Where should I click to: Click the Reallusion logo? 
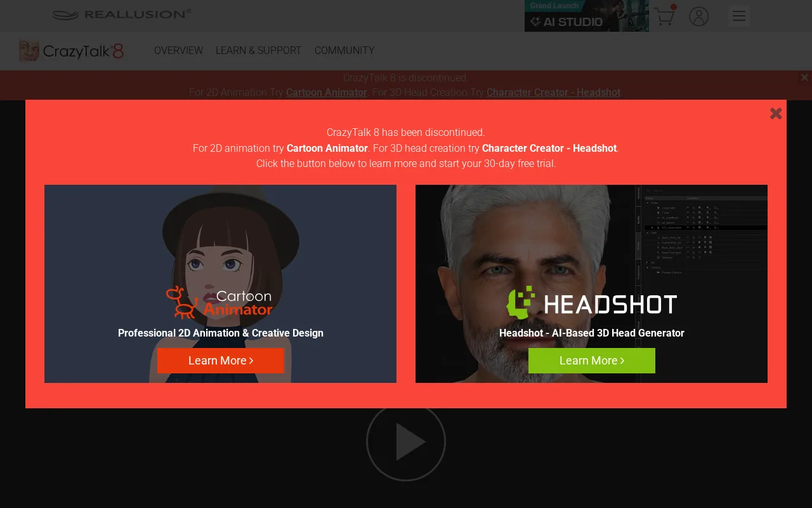point(122,15)
